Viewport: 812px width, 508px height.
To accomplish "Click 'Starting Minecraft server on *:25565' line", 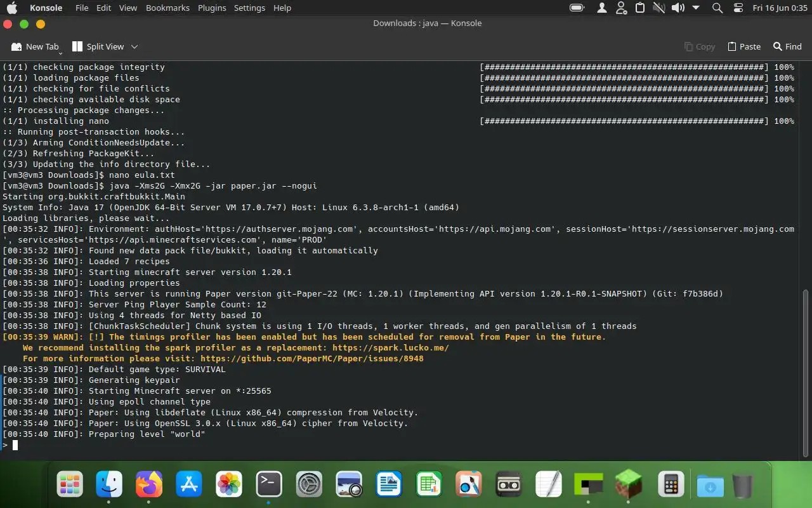I will (137, 391).
